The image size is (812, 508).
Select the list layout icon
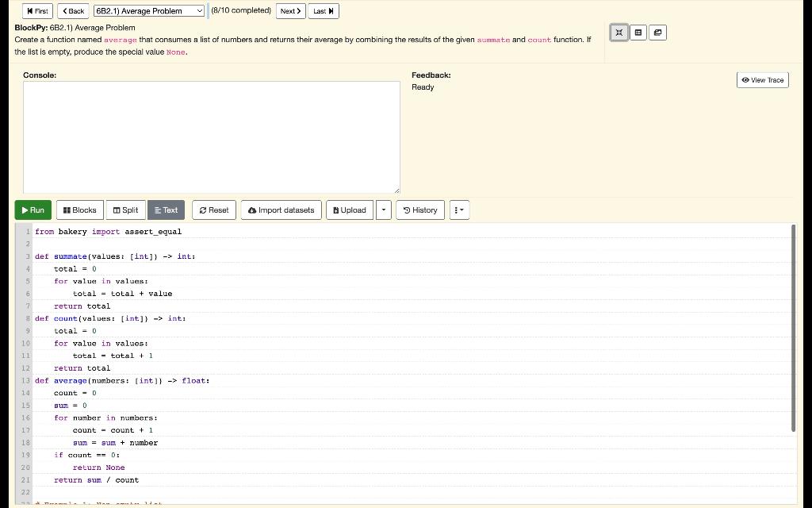click(638, 33)
